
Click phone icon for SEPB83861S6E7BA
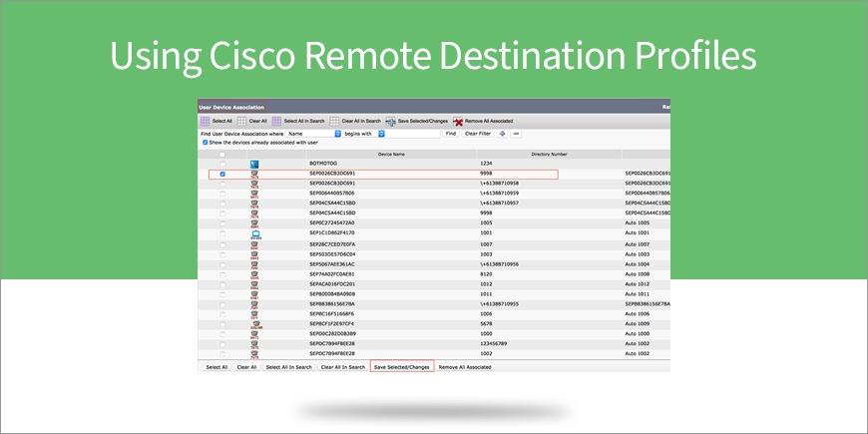(254, 304)
